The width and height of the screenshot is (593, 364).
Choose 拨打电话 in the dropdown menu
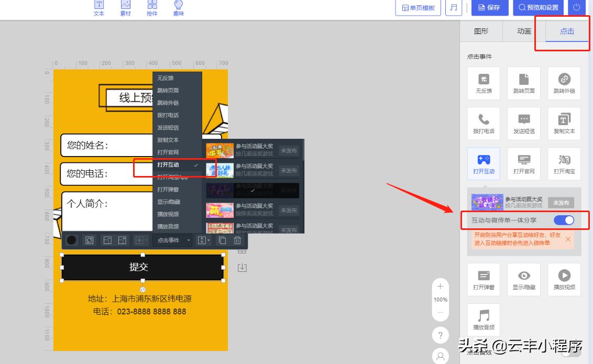click(177, 115)
